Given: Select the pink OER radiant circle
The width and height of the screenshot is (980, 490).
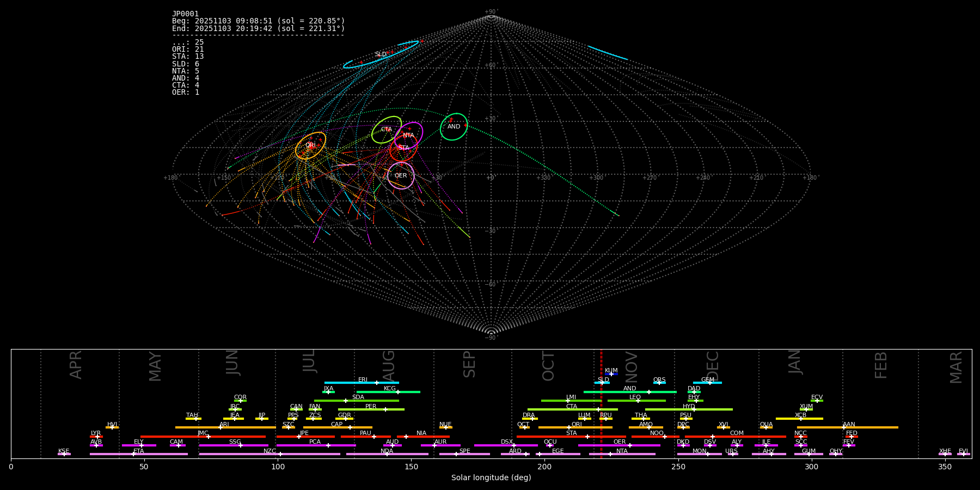Looking at the screenshot, I should point(401,175).
